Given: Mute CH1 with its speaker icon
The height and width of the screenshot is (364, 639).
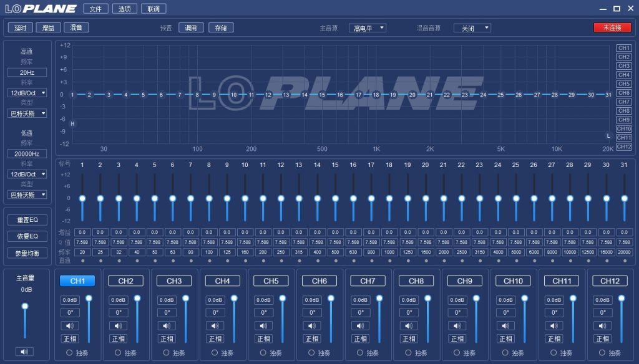Looking at the screenshot, I should coord(70,326).
